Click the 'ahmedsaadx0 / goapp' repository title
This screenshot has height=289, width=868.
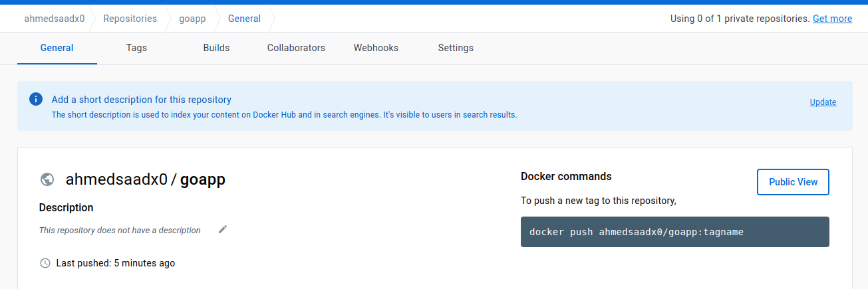[x=145, y=179]
